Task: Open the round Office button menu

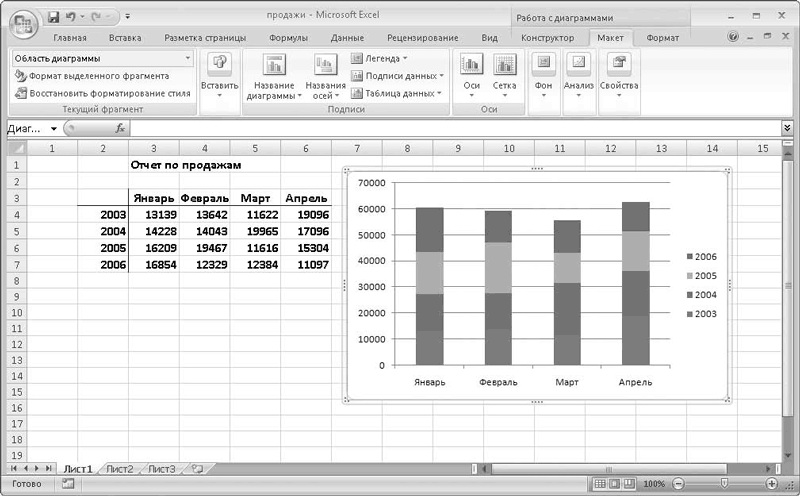Action: [20, 22]
